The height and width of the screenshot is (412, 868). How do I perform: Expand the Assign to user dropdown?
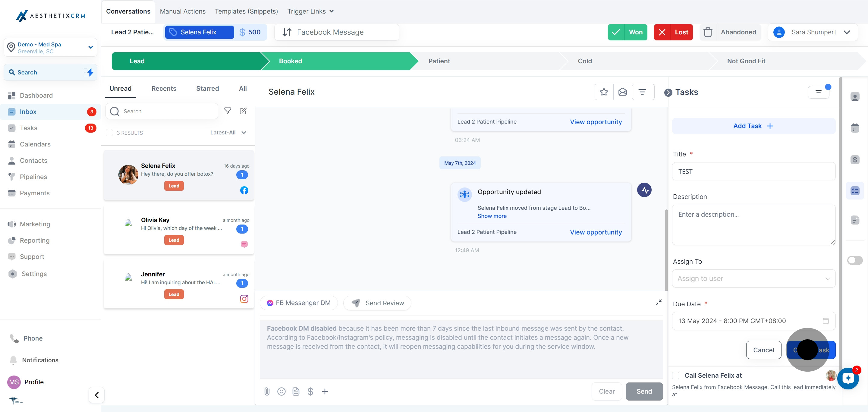pos(753,278)
